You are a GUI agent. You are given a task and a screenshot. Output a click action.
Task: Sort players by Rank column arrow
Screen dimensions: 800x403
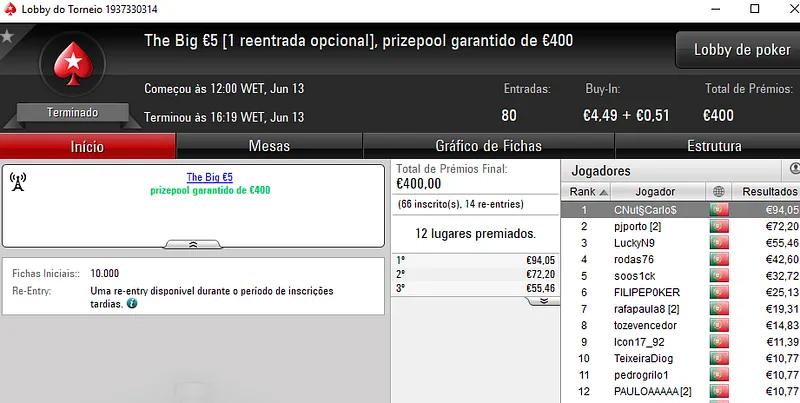(604, 192)
